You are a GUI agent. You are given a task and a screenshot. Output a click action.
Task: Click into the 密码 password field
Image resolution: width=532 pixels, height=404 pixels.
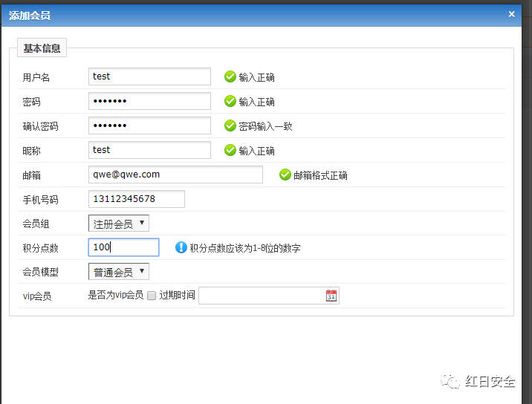tap(149, 101)
